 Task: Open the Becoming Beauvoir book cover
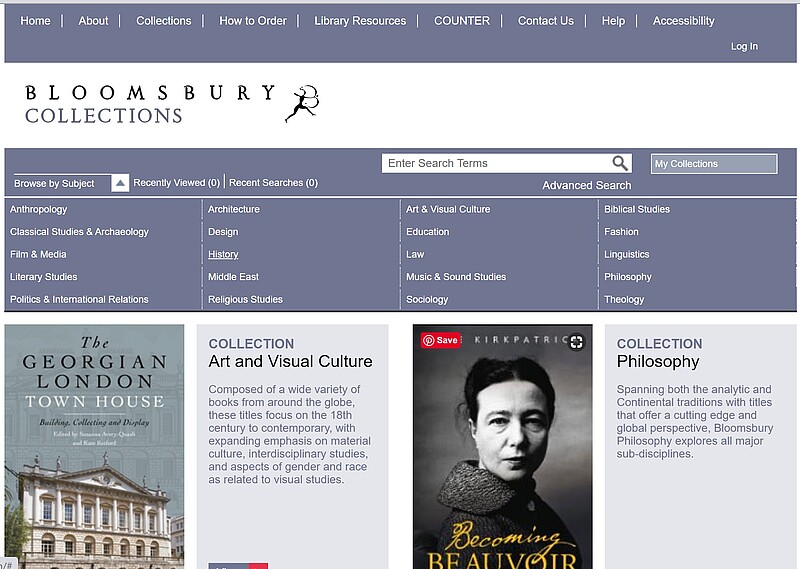click(503, 447)
